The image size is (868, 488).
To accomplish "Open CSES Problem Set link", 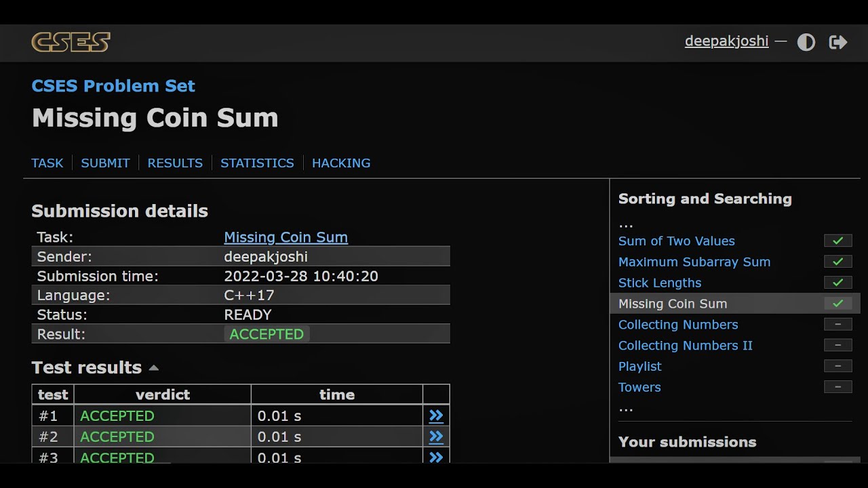I will 113,86.
